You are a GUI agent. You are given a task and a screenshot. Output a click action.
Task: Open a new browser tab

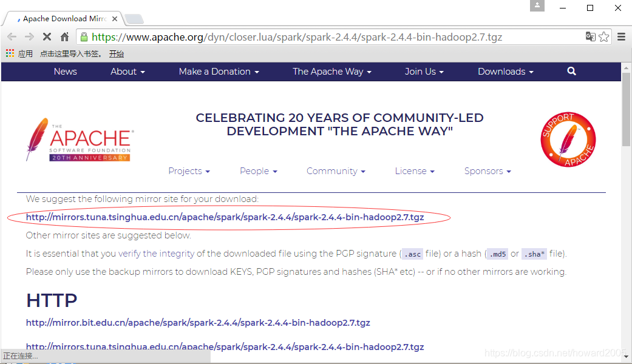(134, 19)
